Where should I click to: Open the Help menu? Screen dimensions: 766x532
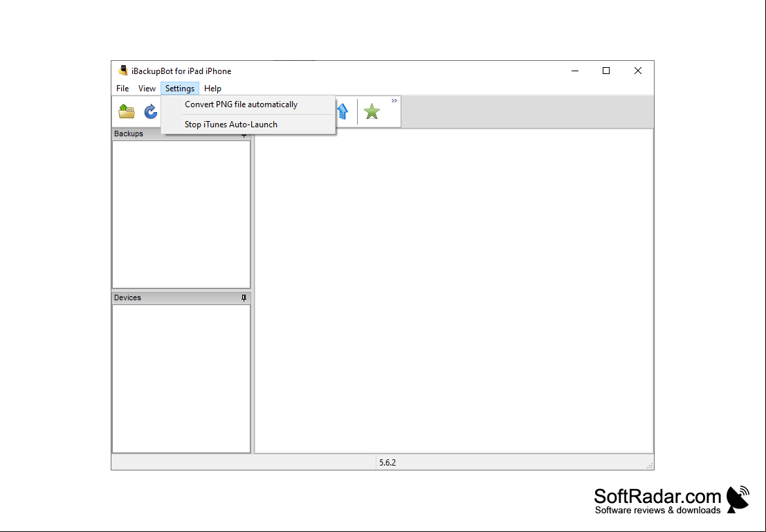click(x=212, y=89)
